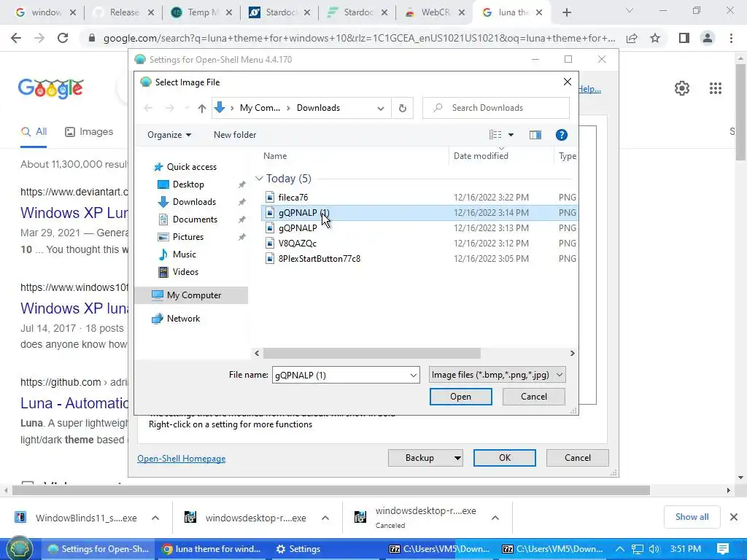Click the Search Downloads field

(496, 108)
